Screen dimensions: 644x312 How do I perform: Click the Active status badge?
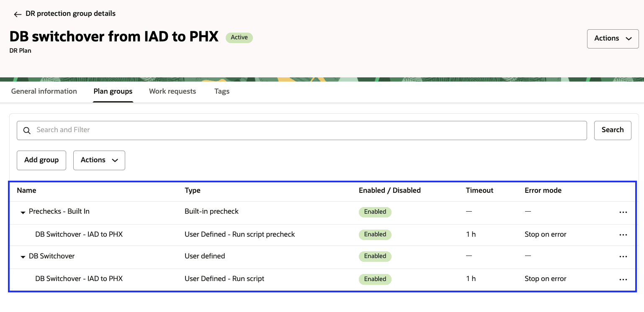(239, 37)
